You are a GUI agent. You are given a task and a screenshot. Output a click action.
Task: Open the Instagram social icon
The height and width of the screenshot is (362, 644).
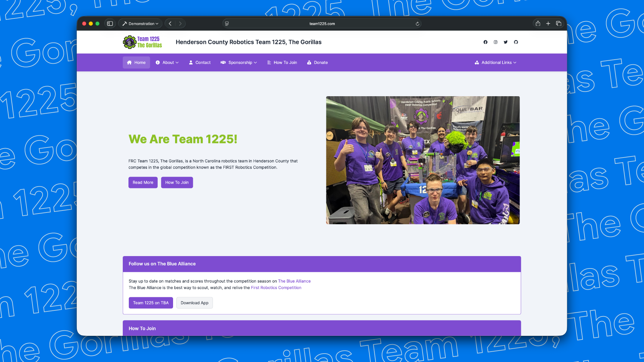coord(495,42)
